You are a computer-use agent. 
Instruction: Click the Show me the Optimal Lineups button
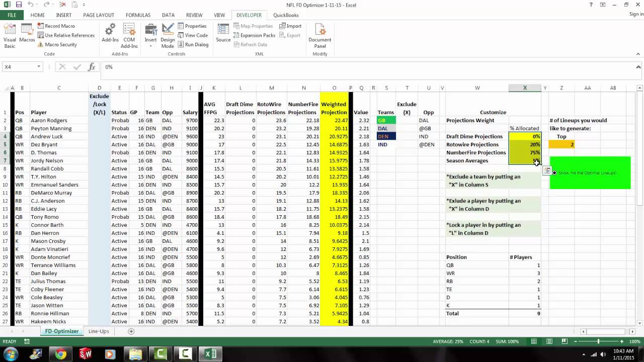[590, 173]
